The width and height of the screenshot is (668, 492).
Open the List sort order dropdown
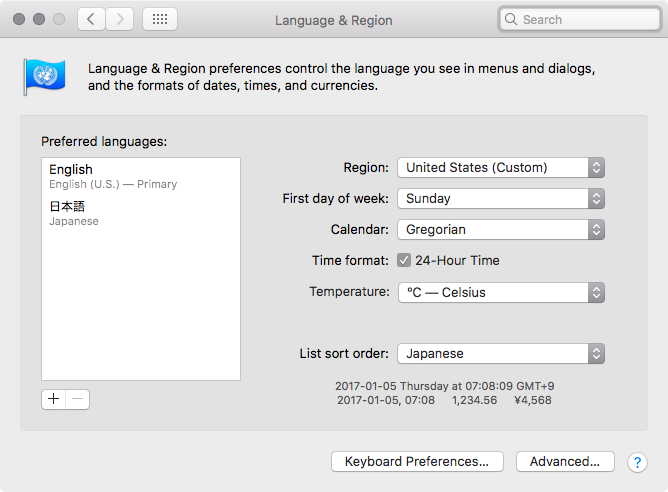tap(500, 353)
